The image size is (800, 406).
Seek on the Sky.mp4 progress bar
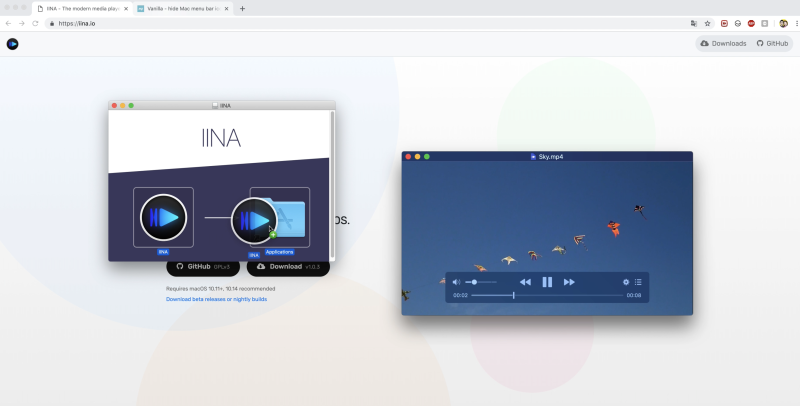[x=547, y=295]
